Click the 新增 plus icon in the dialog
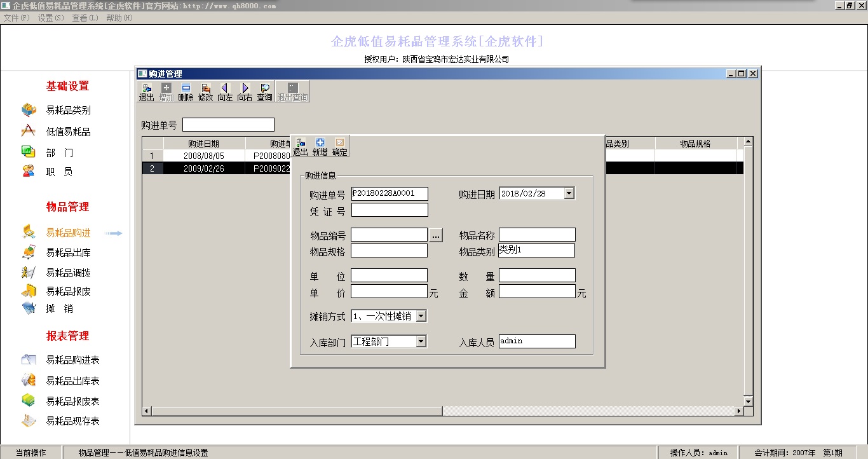This screenshot has width=868, height=459. coord(320,147)
